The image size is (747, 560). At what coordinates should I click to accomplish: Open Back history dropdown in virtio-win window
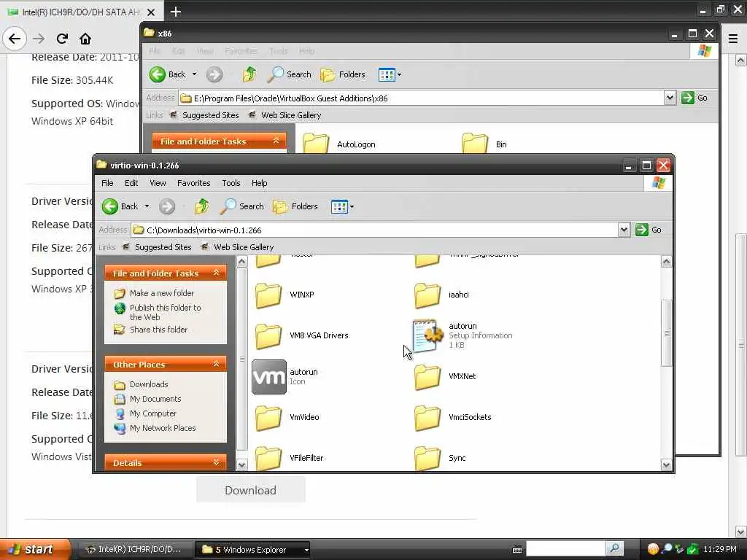click(x=147, y=206)
